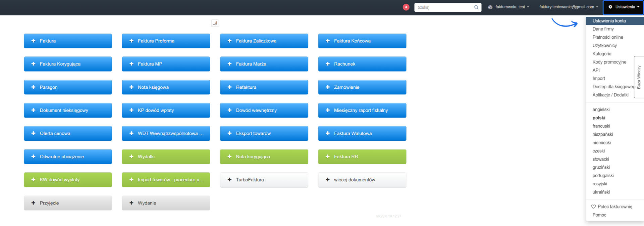Switch language to czeski
644x226 pixels.
click(x=598, y=151)
